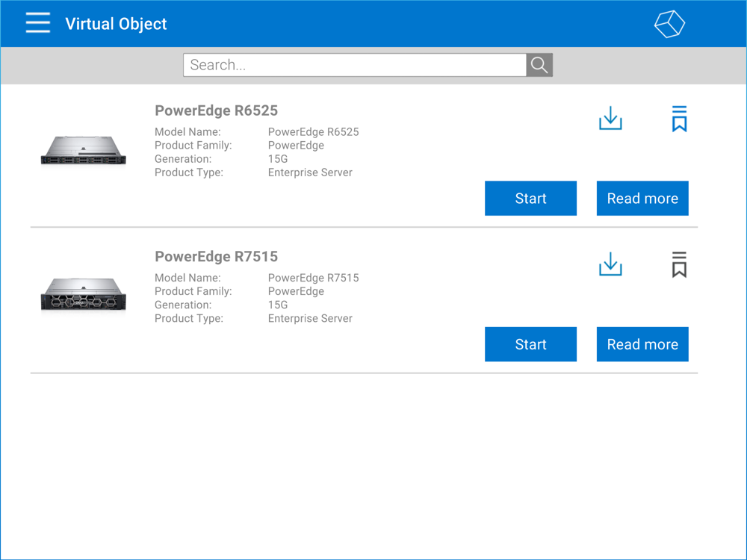The width and height of the screenshot is (747, 560).
Task: Bookmark the PowerEdge R7515 server
Action: 678,265
